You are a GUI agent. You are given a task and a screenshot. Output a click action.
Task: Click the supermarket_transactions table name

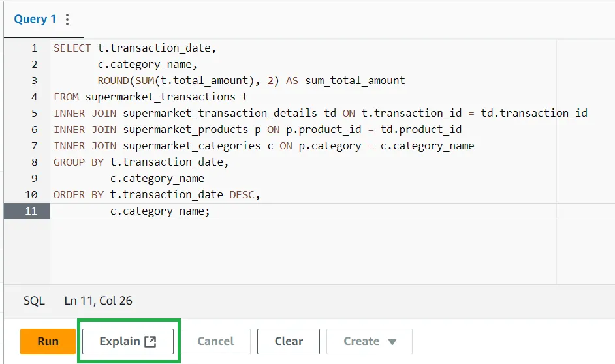[x=161, y=97]
